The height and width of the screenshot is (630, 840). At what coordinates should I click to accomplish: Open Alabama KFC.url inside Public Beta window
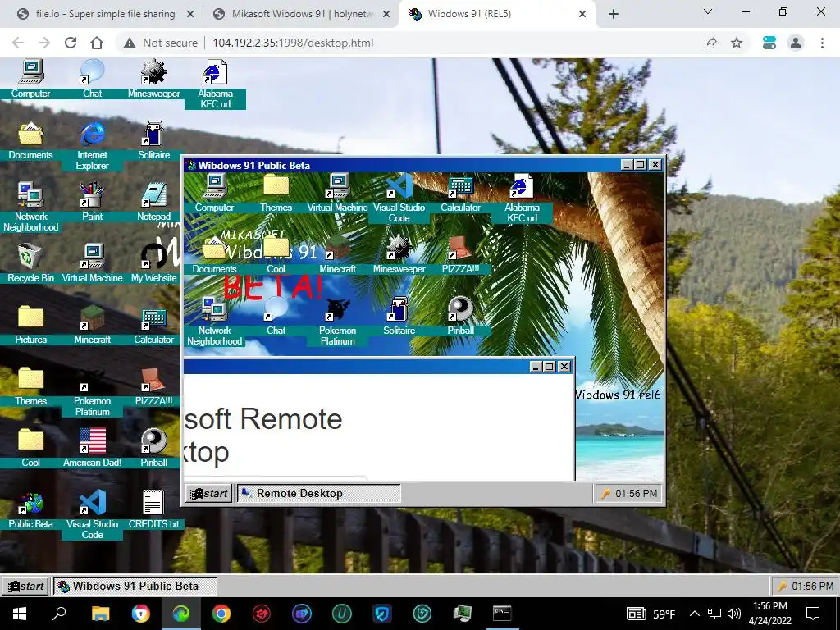pyautogui.click(x=523, y=199)
